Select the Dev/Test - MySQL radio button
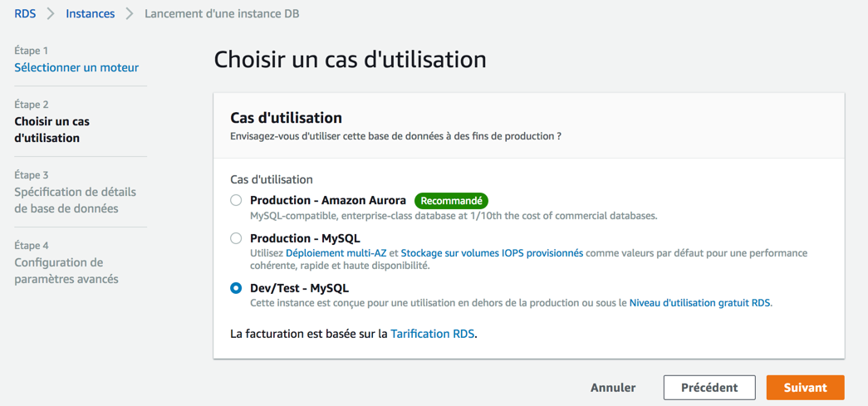Image resolution: width=868 pixels, height=406 pixels. (237, 288)
